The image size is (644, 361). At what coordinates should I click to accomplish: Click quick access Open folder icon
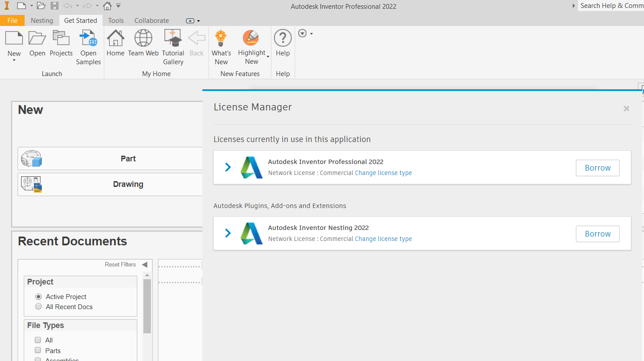pyautogui.click(x=41, y=6)
